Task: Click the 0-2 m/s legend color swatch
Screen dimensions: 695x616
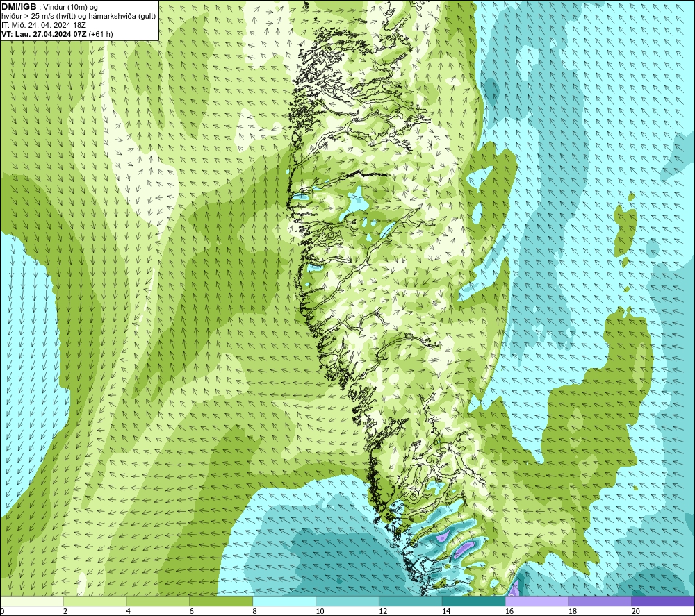Action: (x=32, y=601)
